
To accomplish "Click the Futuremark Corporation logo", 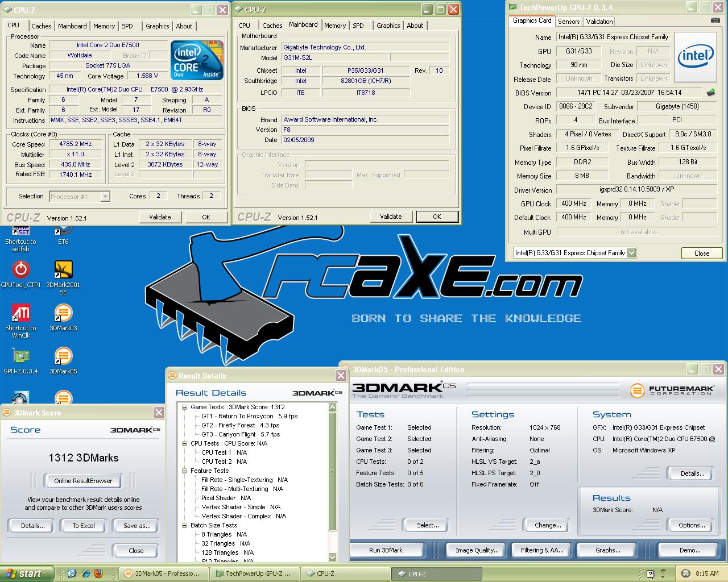I will [672, 390].
